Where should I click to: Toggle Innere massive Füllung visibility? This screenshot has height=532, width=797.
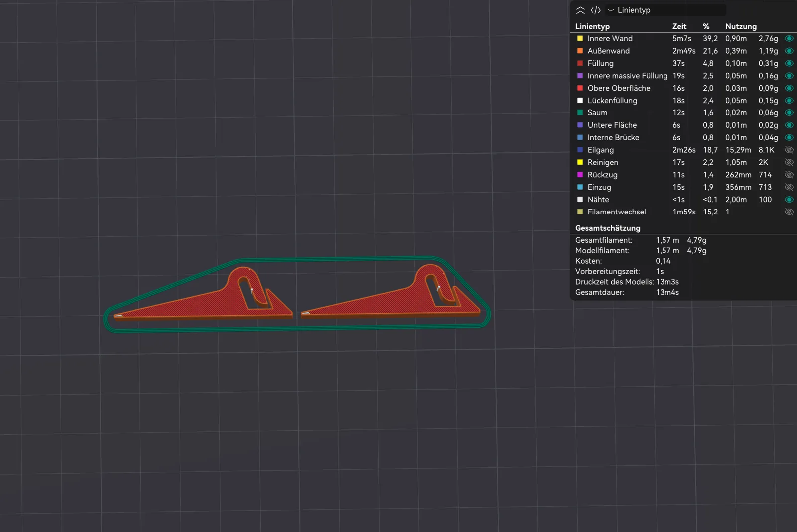tap(789, 76)
